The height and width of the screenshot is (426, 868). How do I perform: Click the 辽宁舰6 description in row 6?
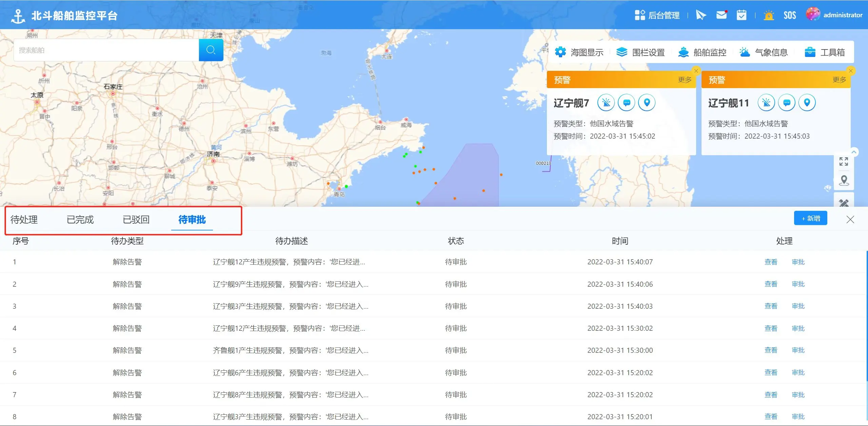click(291, 373)
